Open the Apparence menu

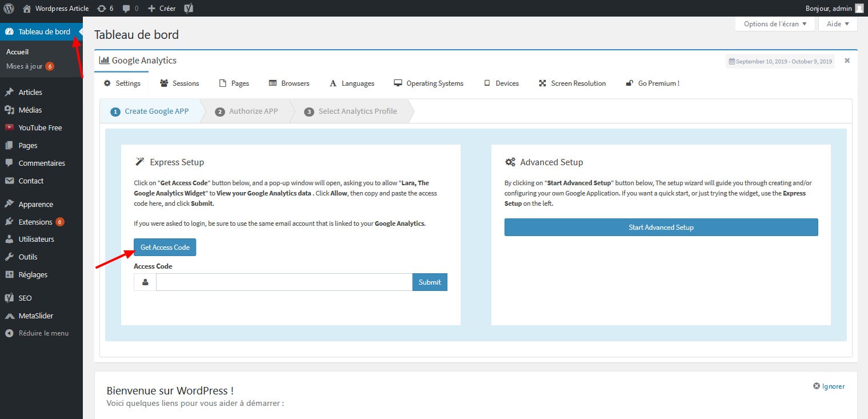[x=41, y=204]
